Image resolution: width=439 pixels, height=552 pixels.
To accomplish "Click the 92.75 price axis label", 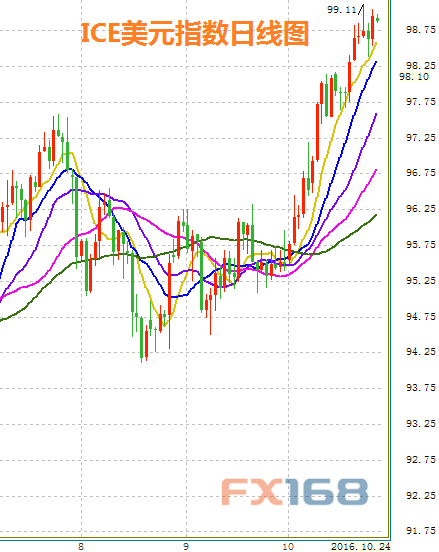I will [421, 459].
